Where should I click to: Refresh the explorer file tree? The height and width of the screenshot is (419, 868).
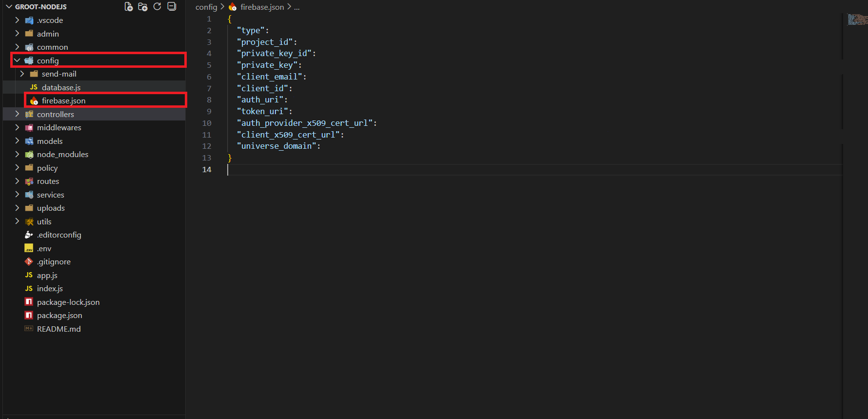click(x=157, y=7)
